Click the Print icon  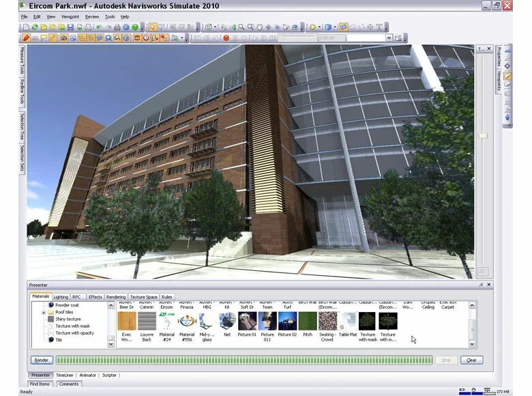click(x=117, y=27)
